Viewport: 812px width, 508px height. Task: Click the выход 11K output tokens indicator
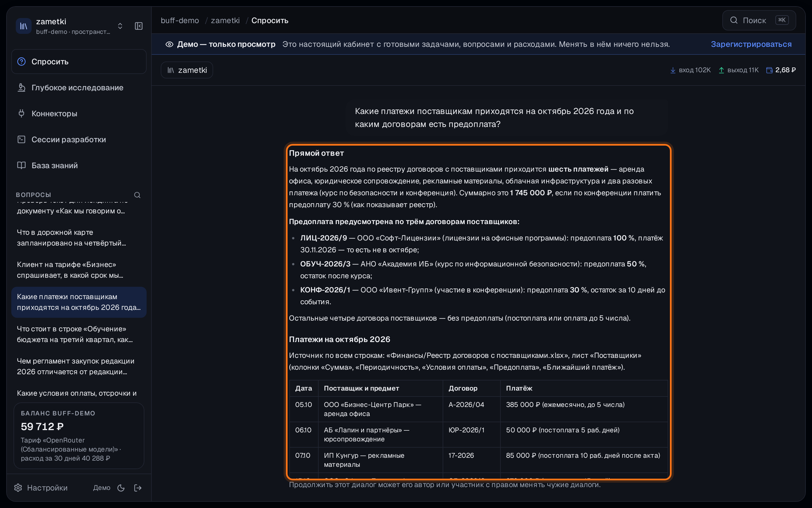click(738, 70)
